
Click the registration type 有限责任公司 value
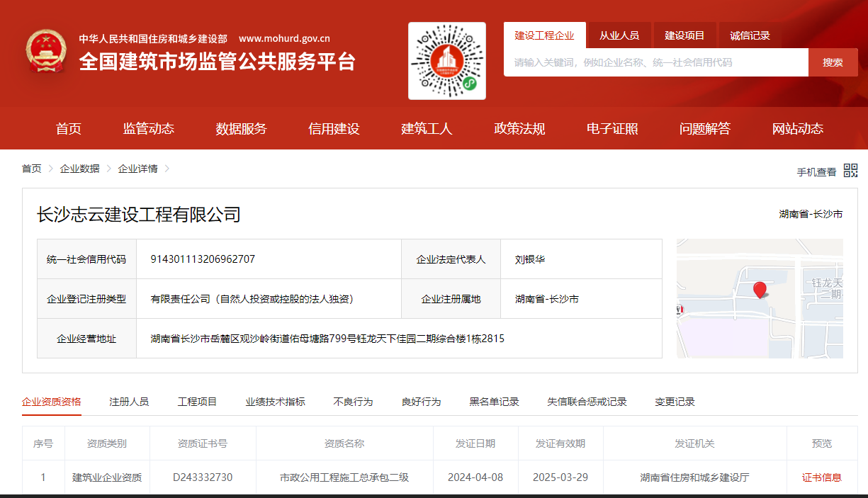(x=252, y=299)
